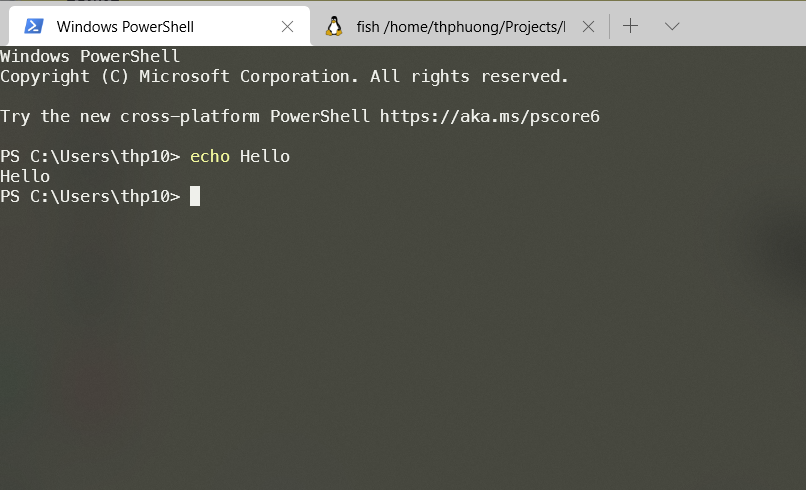Viewport: 806px width, 490px height.
Task: Switch to the fish /home/thphuong tab
Action: coord(460,26)
